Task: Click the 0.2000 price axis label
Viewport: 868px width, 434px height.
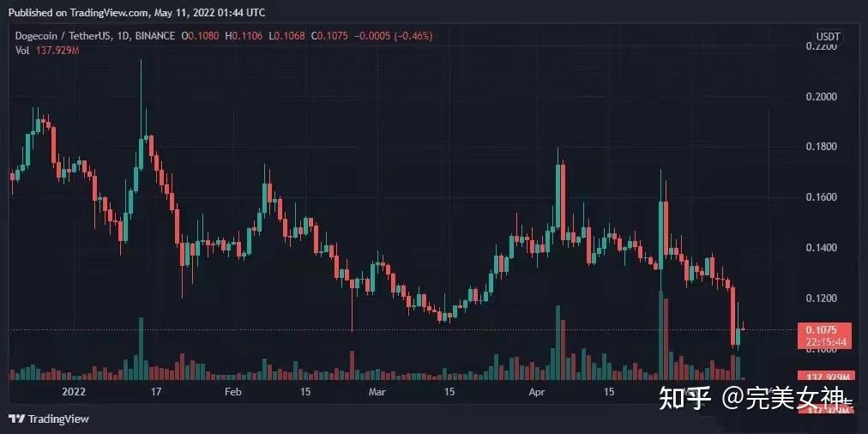Action: pyautogui.click(x=823, y=97)
